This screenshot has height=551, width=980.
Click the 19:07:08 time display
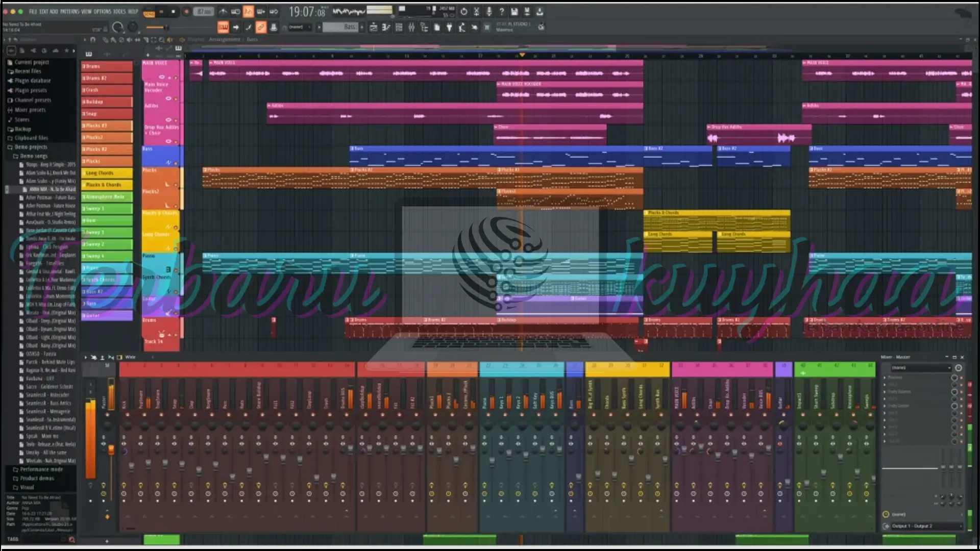click(308, 11)
